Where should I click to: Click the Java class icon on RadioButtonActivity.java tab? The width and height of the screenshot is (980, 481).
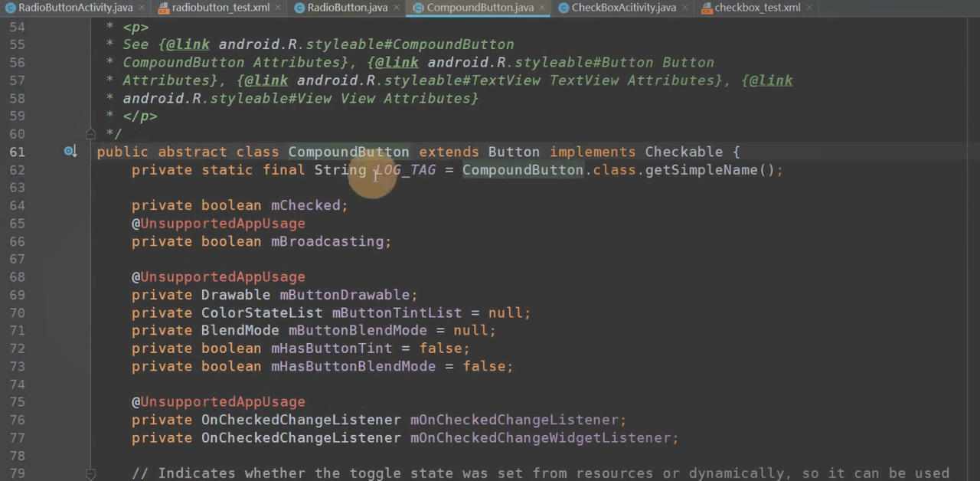pos(9,8)
